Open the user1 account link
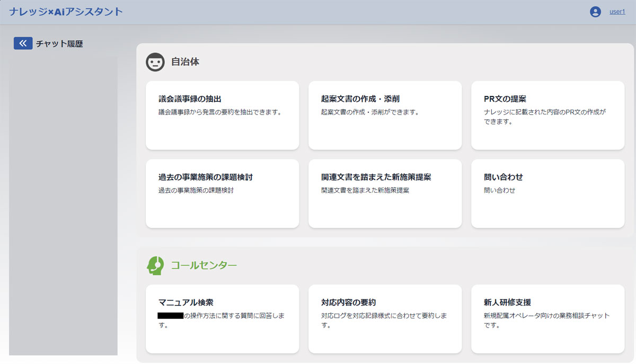The width and height of the screenshot is (636, 364). 616,11
